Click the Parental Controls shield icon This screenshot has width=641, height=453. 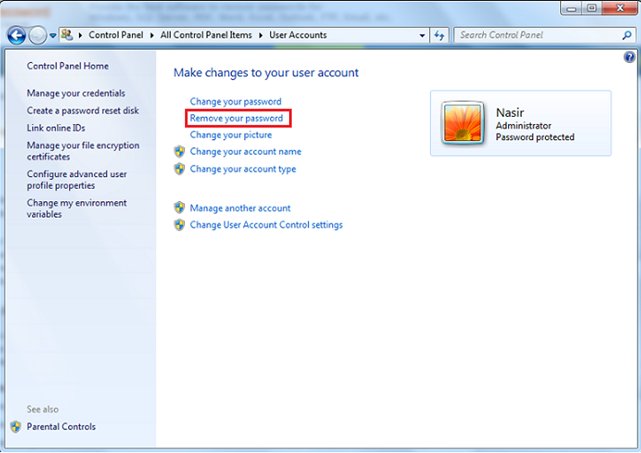pos(15,427)
